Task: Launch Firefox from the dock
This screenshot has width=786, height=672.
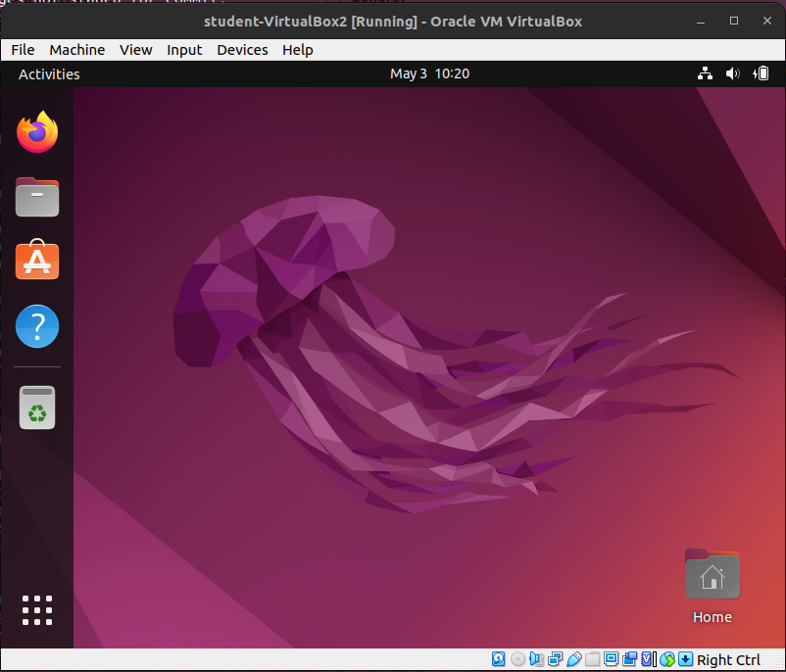Action: (x=37, y=132)
